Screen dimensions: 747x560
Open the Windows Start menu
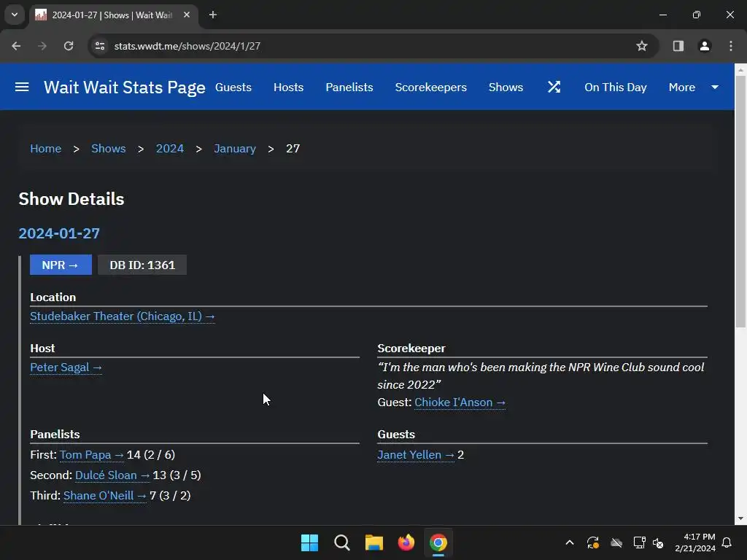coord(309,542)
